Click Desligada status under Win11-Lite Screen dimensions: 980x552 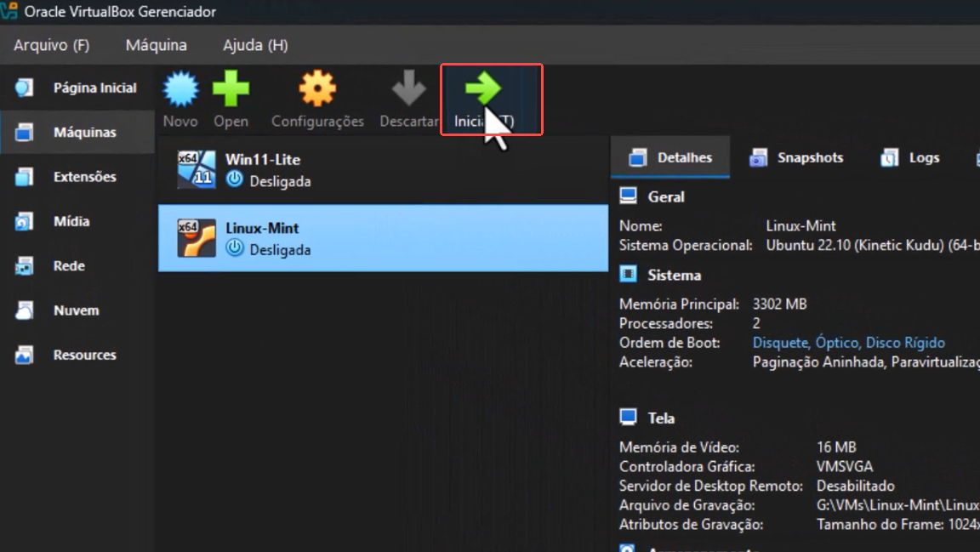pyautogui.click(x=280, y=181)
